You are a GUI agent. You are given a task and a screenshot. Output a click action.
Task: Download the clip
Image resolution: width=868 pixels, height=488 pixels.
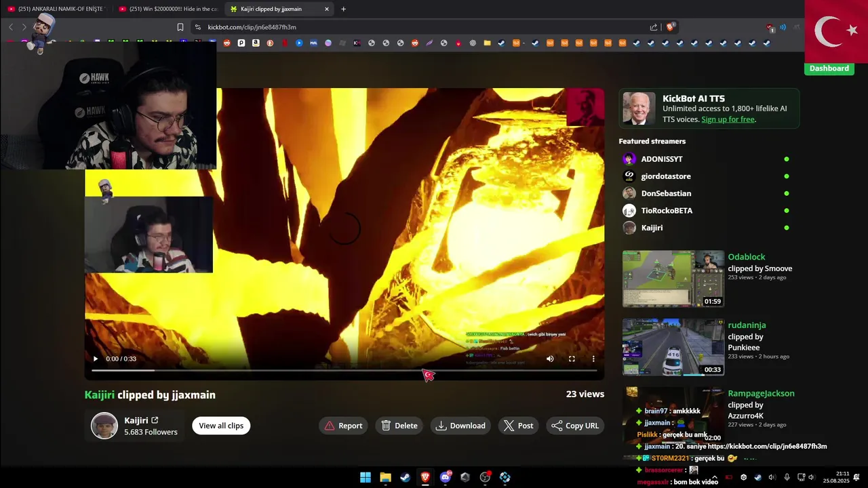(461, 426)
